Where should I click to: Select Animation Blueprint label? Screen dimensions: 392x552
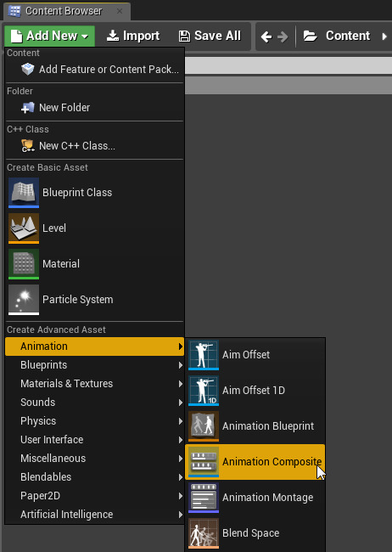point(268,426)
